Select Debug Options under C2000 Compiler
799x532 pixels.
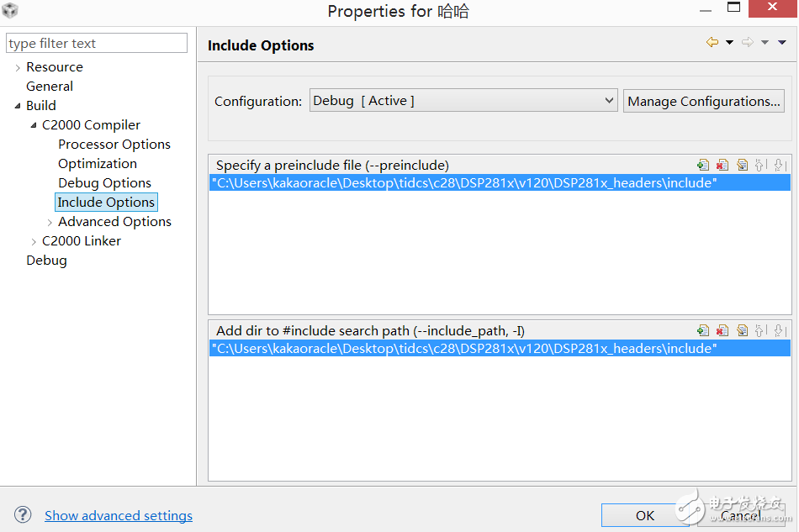(x=104, y=183)
